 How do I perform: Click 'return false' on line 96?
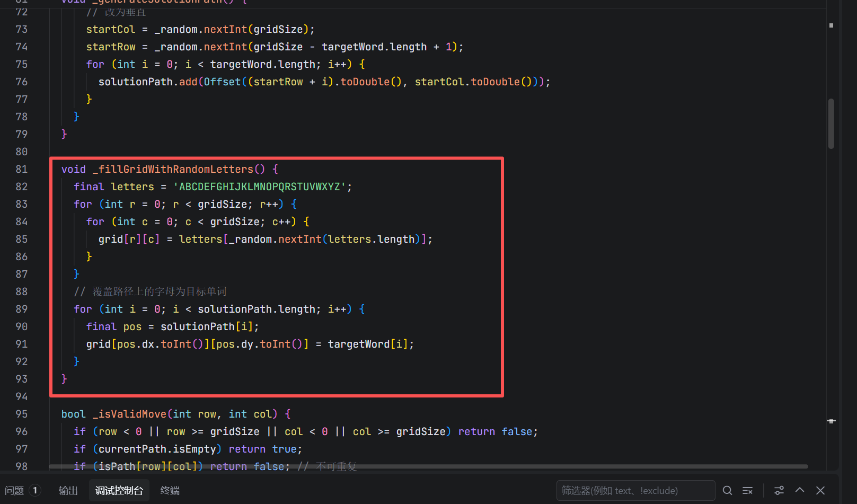pos(495,431)
